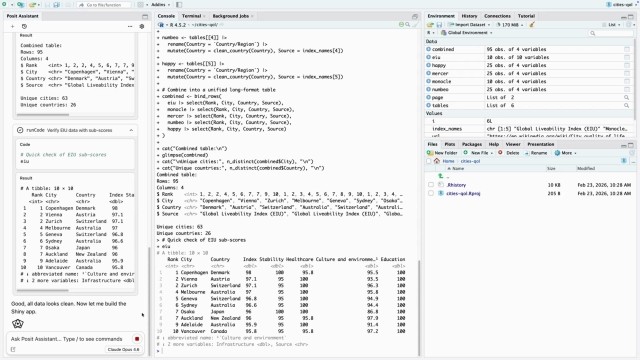
Task: Open the cities-qol.Rproj file link
Action: tap(463, 193)
